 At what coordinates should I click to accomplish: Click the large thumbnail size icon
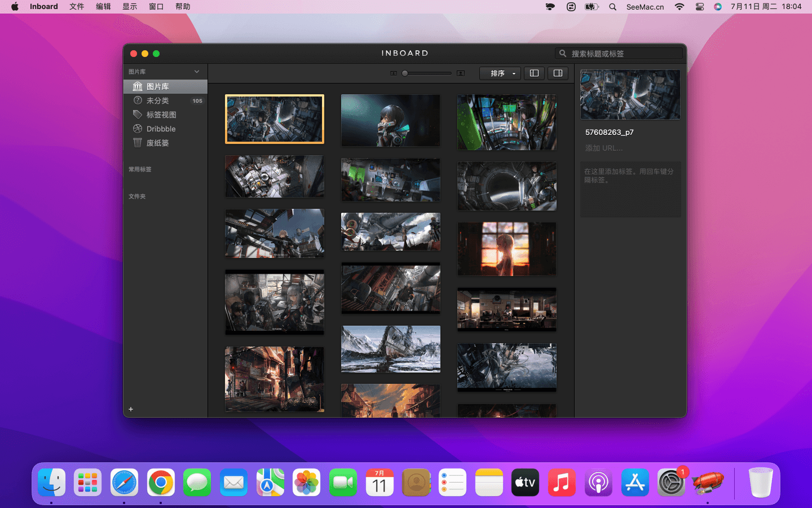pyautogui.click(x=461, y=73)
